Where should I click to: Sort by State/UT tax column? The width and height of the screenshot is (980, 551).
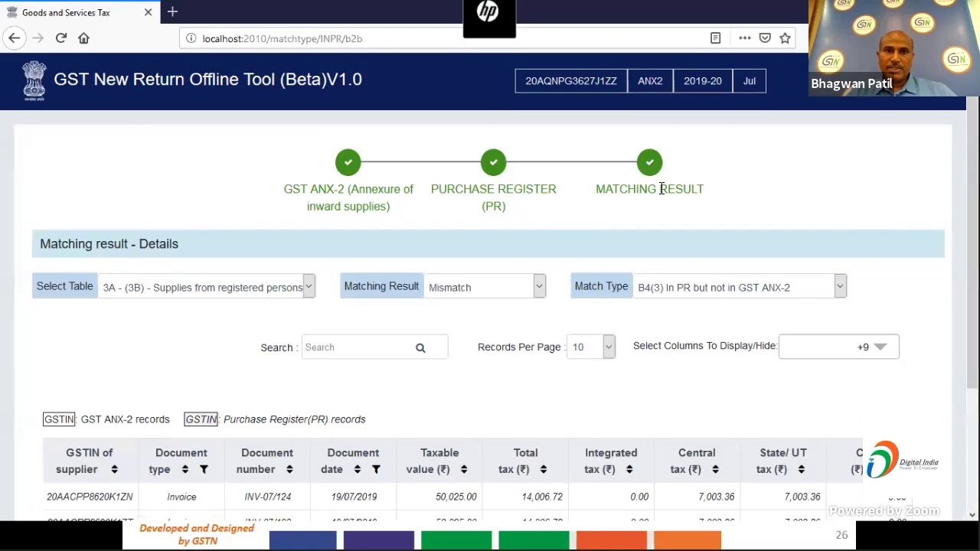point(801,470)
